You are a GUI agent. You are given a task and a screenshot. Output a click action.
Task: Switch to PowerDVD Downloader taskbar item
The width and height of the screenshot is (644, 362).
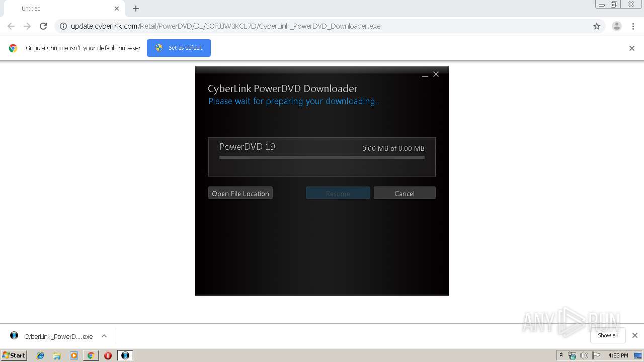click(x=125, y=355)
